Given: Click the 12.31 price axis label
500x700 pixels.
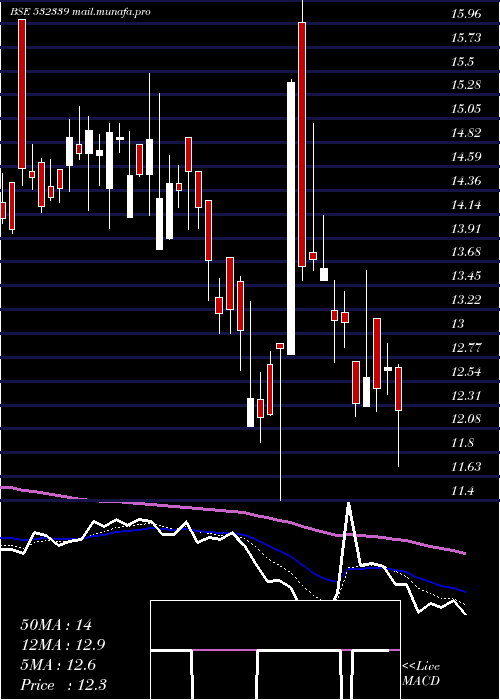Looking at the screenshot, I should coord(466,395).
